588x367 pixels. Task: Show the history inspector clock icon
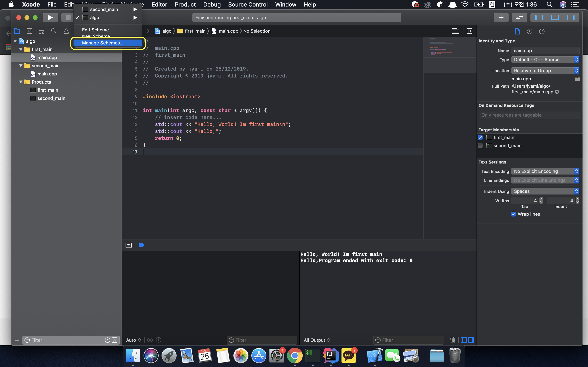(529, 31)
